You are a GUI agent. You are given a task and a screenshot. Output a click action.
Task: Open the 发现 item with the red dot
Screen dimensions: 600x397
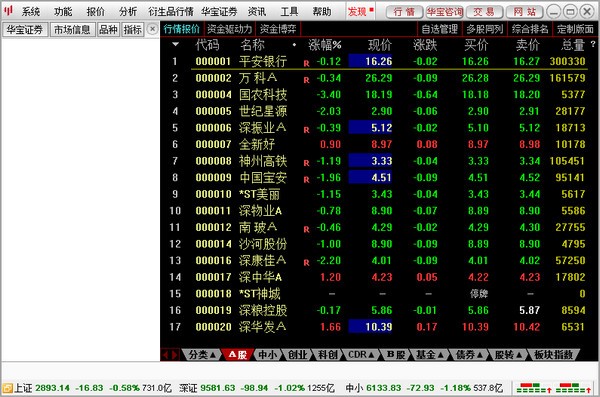click(x=360, y=11)
